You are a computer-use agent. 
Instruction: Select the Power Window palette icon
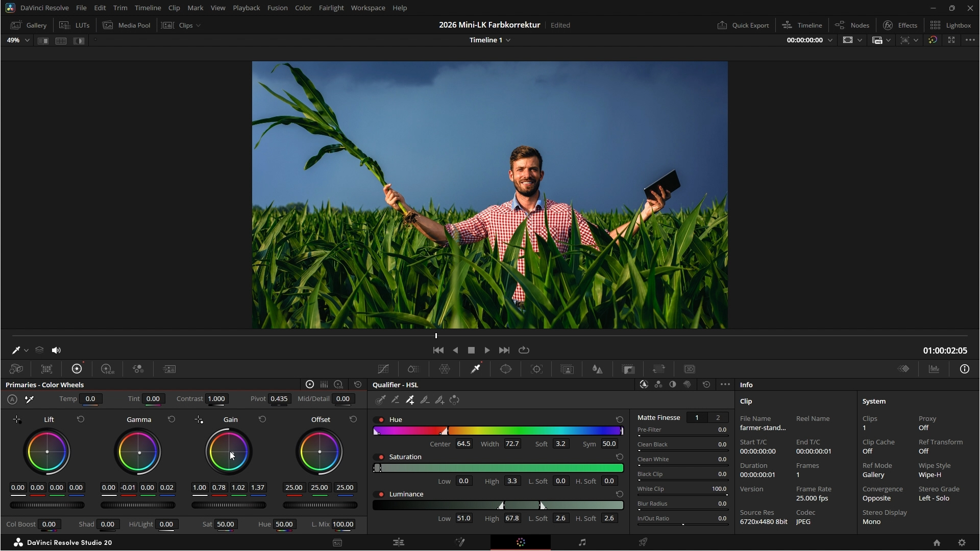506,369
